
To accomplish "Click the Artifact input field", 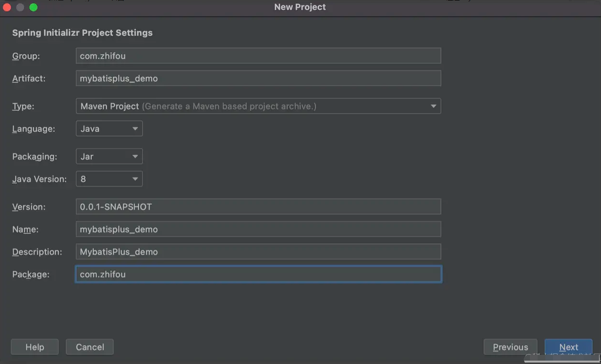I will [x=258, y=78].
